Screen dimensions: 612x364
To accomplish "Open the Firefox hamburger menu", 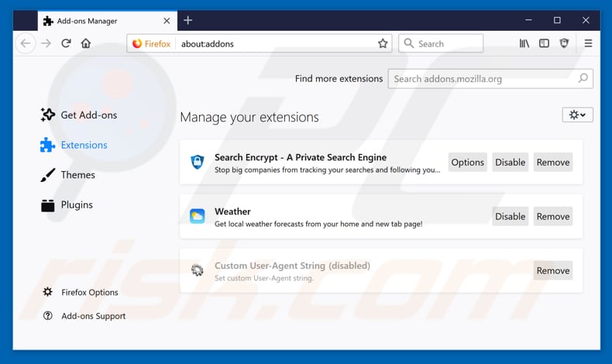I will click(x=588, y=43).
